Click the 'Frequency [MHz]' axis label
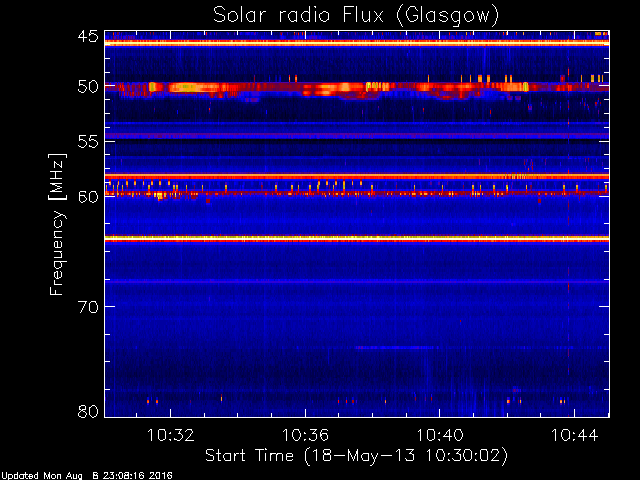 [57, 224]
